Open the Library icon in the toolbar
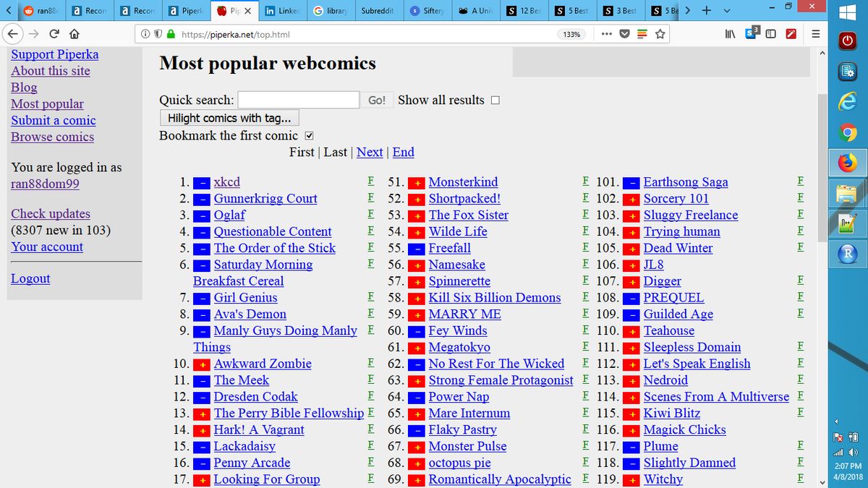This screenshot has width=868, height=488. pos(730,34)
